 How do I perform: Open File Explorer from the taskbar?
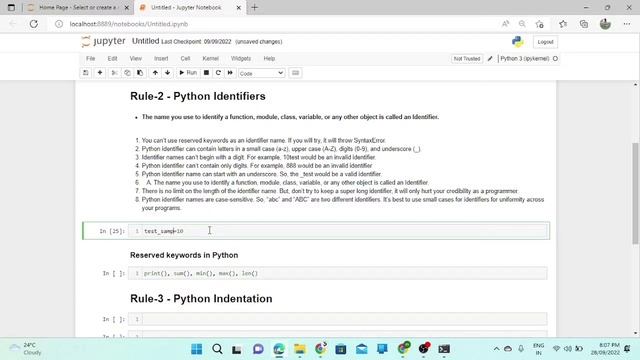click(x=300, y=349)
